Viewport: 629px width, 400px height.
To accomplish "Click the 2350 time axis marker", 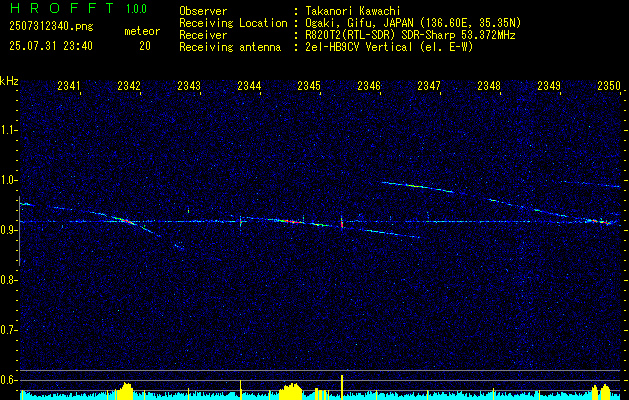I will (609, 85).
